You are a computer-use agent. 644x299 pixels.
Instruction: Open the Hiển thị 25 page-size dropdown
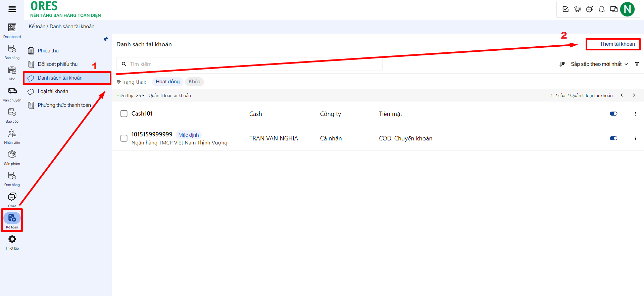[140, 95]
